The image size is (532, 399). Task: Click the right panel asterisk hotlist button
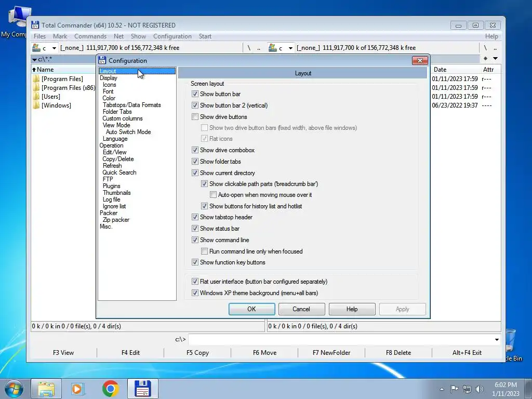pos(486,59)
